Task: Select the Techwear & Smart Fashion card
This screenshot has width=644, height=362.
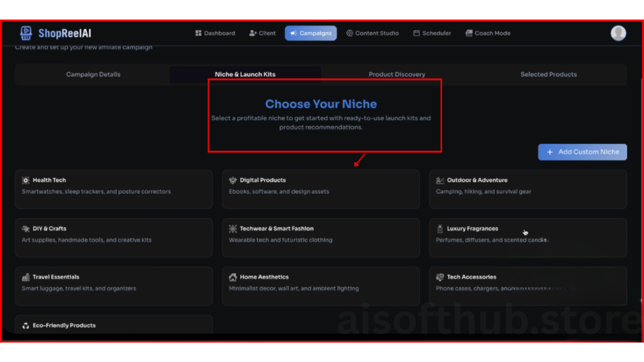Action: click(x=321, y=238)
